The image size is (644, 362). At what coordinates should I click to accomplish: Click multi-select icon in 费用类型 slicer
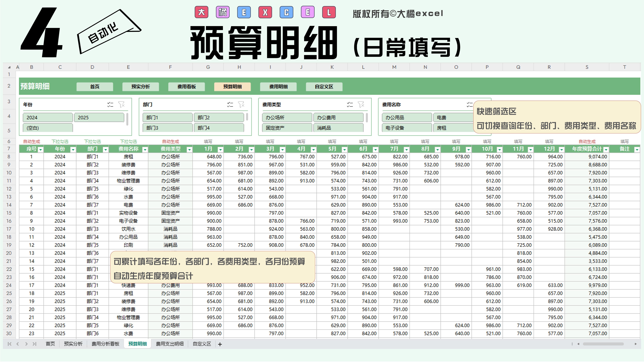(x=350, y=104)
